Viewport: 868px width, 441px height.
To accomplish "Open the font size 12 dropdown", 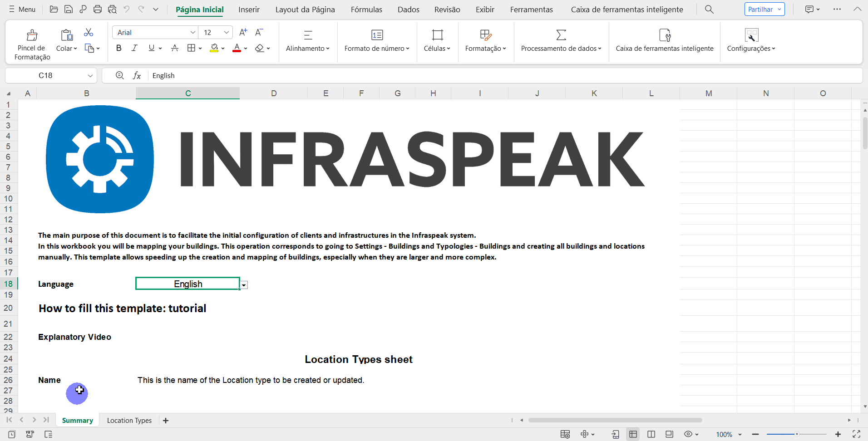I will click(227, 32).
